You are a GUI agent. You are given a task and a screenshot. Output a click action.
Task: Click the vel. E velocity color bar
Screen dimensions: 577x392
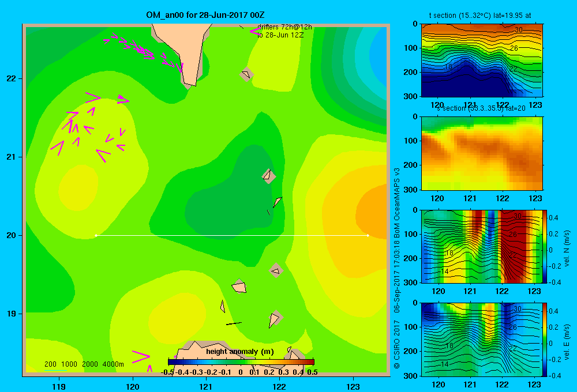click(545, 340)
